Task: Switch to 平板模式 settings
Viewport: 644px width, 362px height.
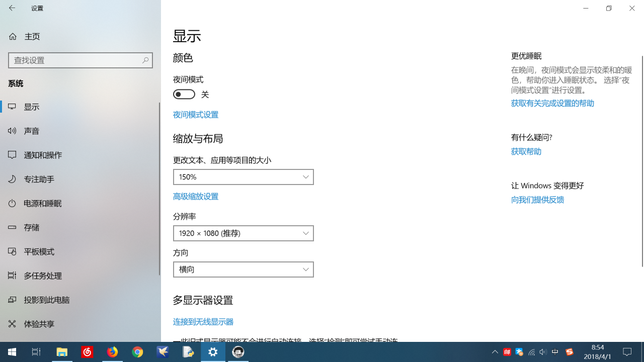Action: [x=80, y=251]
